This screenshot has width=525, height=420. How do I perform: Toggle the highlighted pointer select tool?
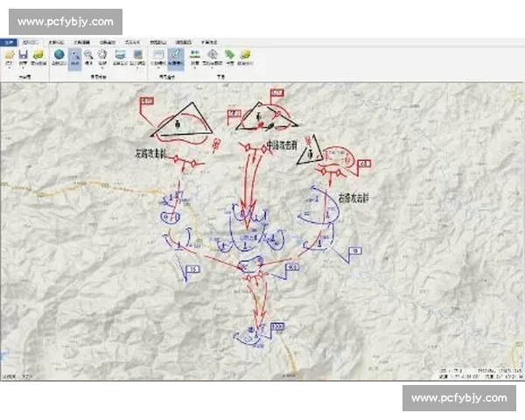pos(75,57)
